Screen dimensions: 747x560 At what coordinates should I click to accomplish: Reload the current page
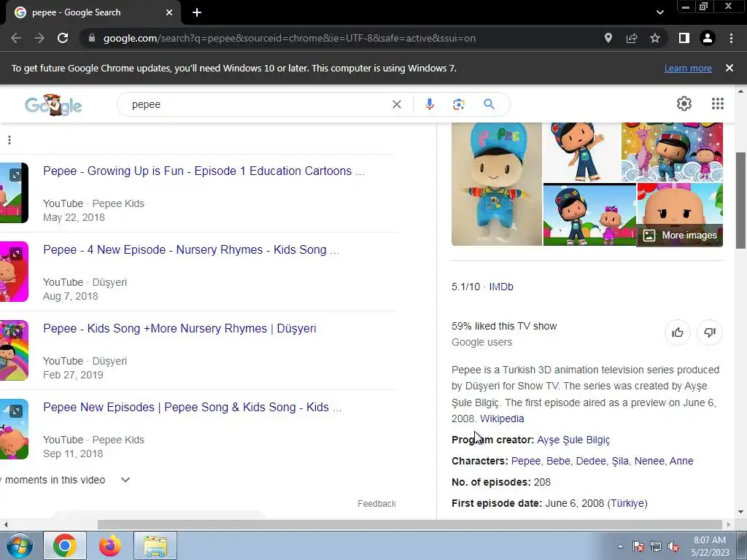[x=63, y=38]
